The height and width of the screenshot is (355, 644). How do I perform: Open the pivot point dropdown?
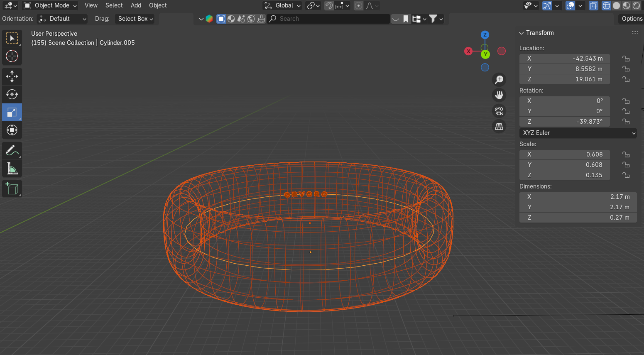[313, 5]
